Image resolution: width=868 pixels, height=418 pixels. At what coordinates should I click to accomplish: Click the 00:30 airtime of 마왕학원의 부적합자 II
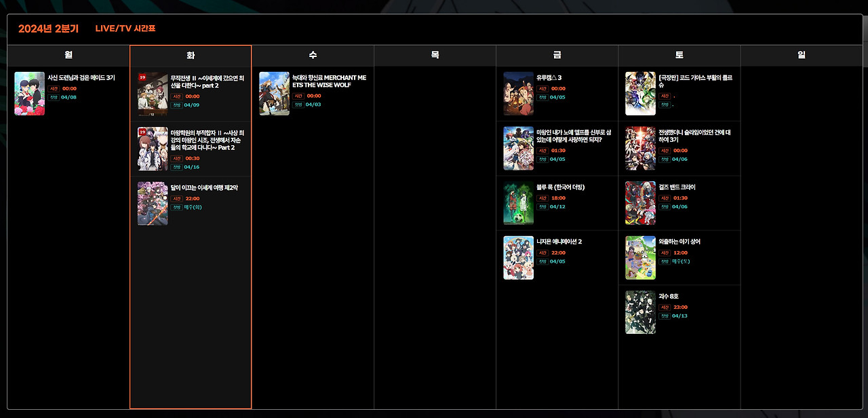pyautogui.click(x=193, y=159)
